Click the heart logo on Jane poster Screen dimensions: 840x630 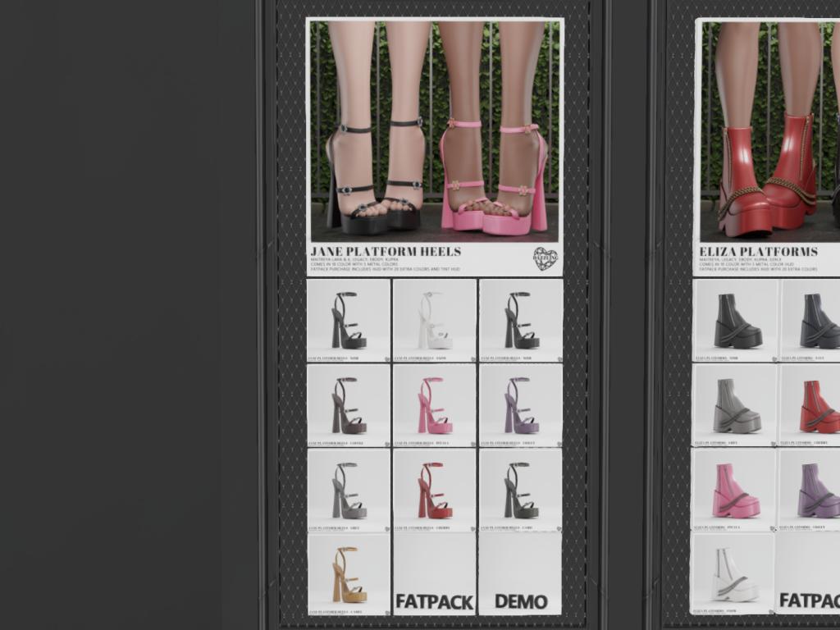[545, 258]
